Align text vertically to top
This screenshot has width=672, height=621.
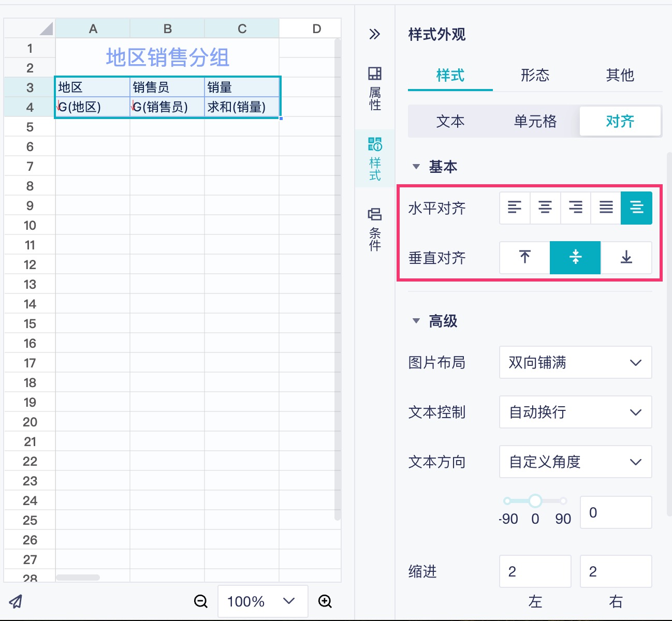coord(525,257)
